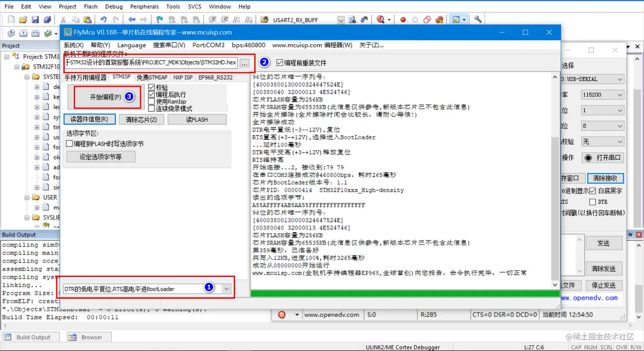This screenshot has height=351, width=644.
Task: Open the 115200 baud rate dropdown
Action: point(620,95)
